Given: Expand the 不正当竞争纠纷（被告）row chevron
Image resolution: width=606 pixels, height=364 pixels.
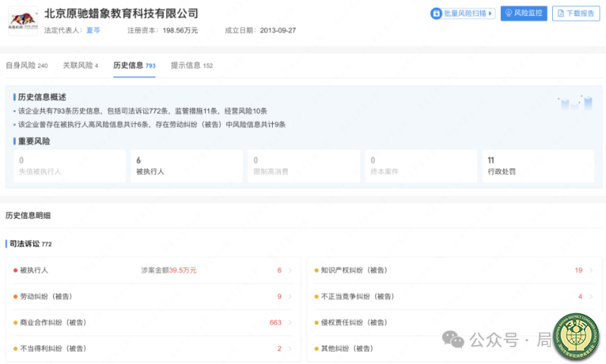Looking at the screenshot, I should (591, 297).
